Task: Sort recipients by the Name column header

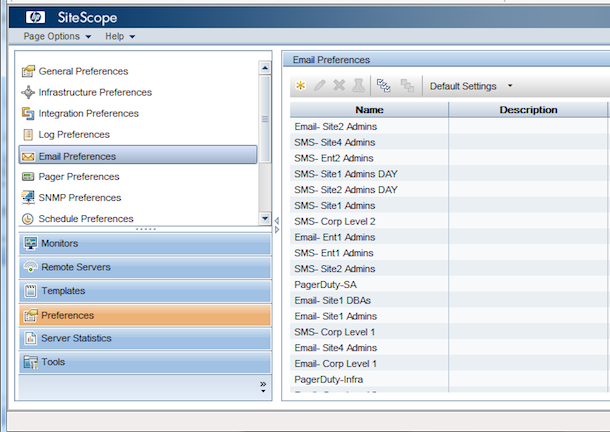Action: coord(369,110)
